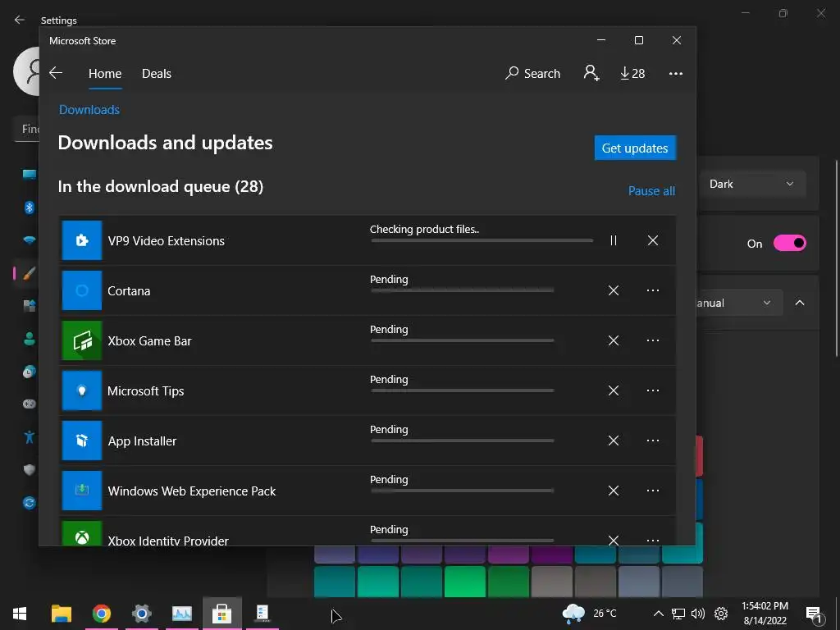This screenshot has width=840, height=630.
Task: Open the partially hidden Settings dropdown below On
Action: (x=739, y=303)
